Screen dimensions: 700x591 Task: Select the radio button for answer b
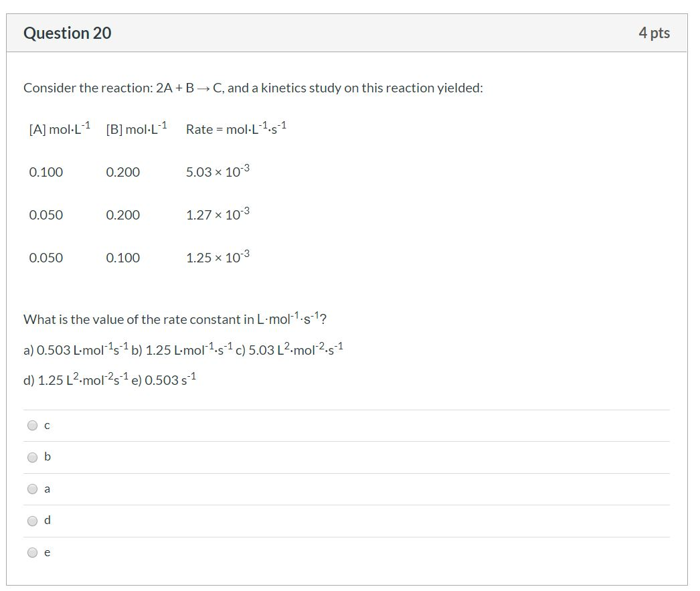click(x=32, y=456)
